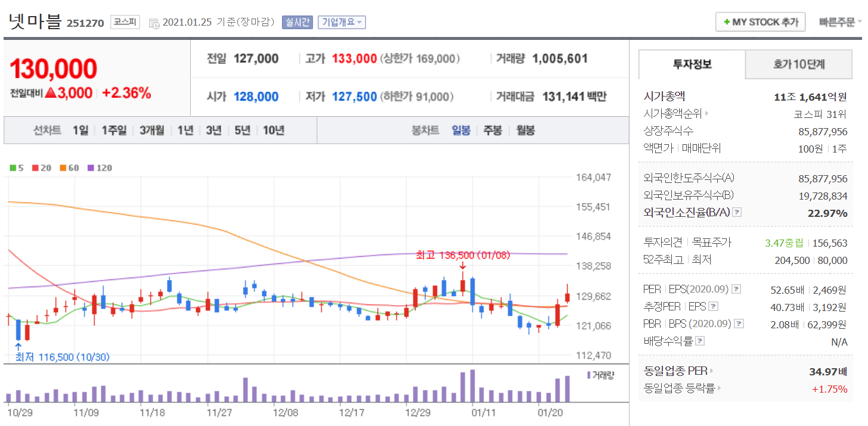Select 월봉 candle chart view
The image size is (868, 426).
[x=525, y=130]
